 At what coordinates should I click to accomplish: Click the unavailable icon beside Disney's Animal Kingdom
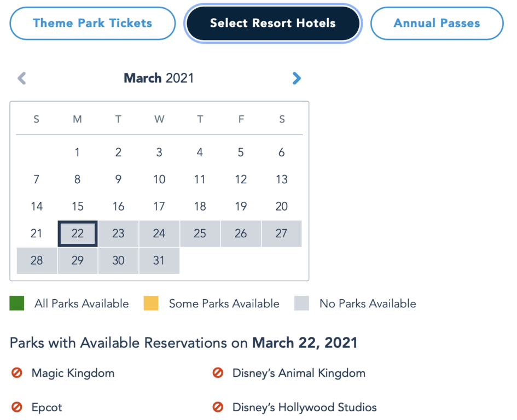218,374
